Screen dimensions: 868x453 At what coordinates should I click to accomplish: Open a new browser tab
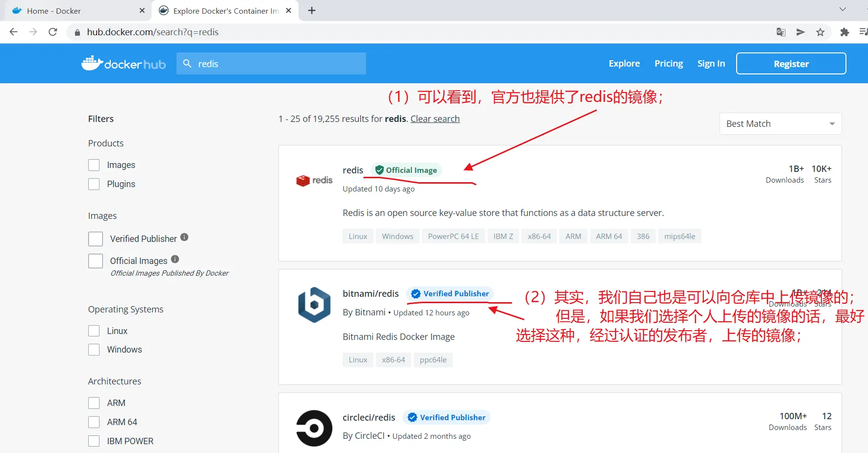click(x=312, y=11)
